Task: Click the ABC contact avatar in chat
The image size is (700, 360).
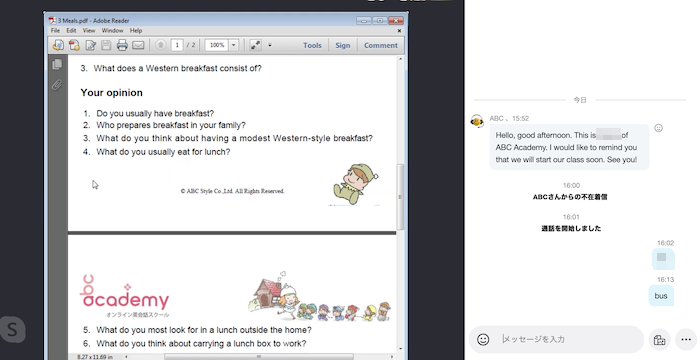Action: click(x=477, y=121)
